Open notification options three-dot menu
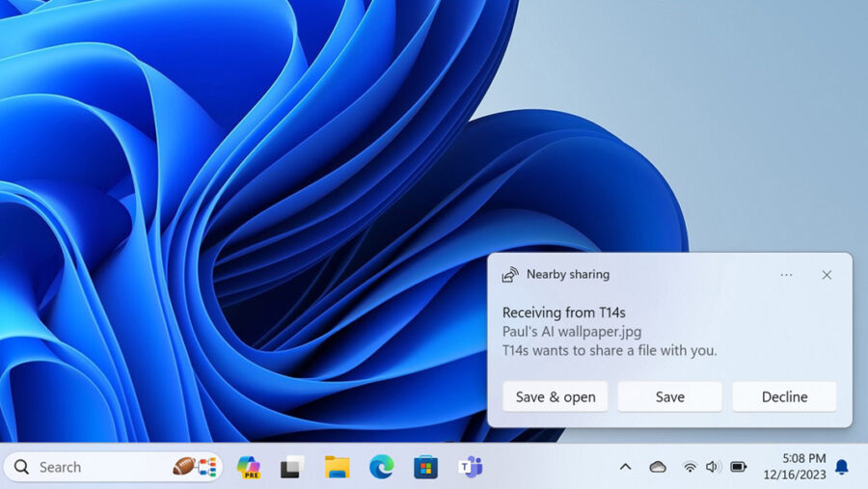 [x=786, y=275]
